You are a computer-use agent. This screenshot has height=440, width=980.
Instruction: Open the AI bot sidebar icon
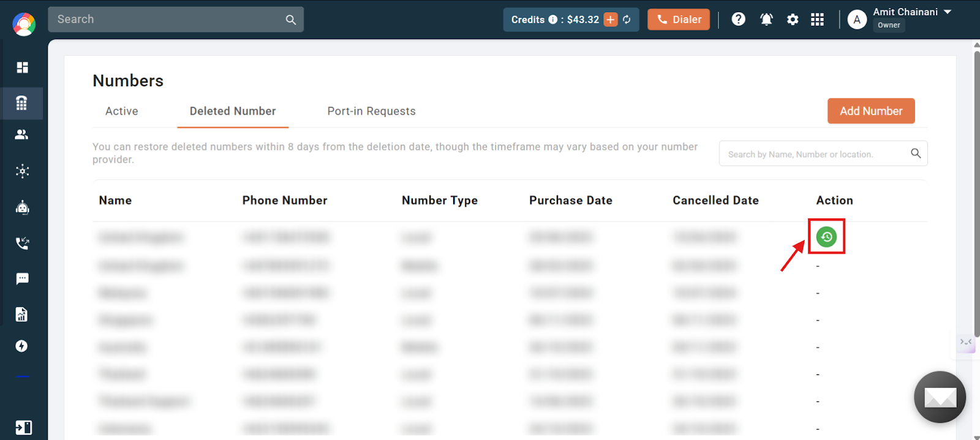click(23, 207)
